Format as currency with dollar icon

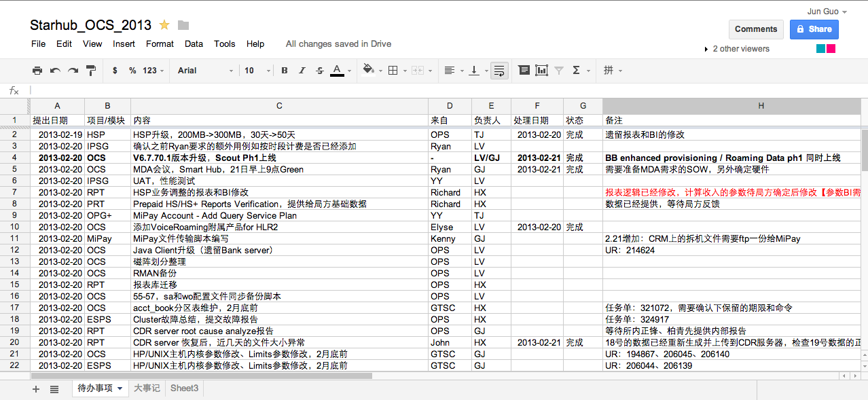tap(115, 71)
